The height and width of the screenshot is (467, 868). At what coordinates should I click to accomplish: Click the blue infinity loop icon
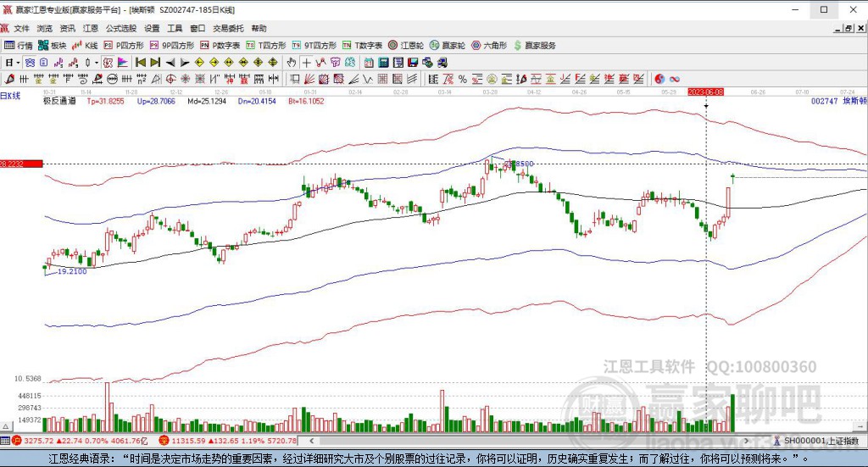click(x=675, y=79)
